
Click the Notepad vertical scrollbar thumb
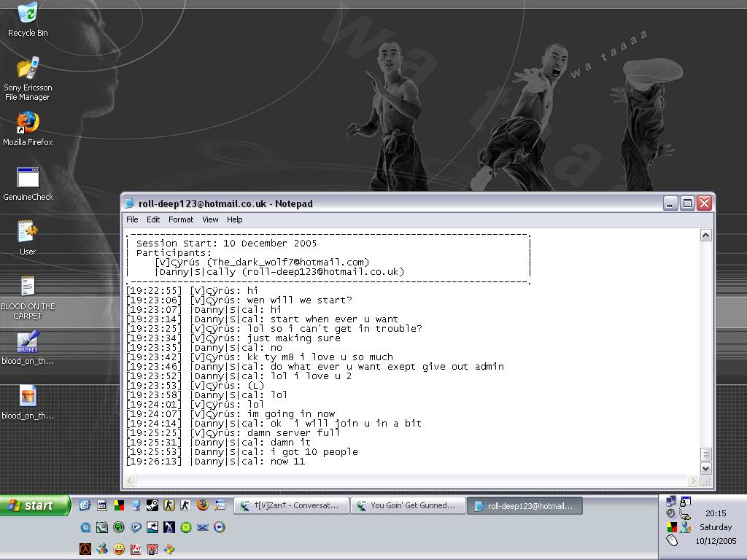pos(705,454)
